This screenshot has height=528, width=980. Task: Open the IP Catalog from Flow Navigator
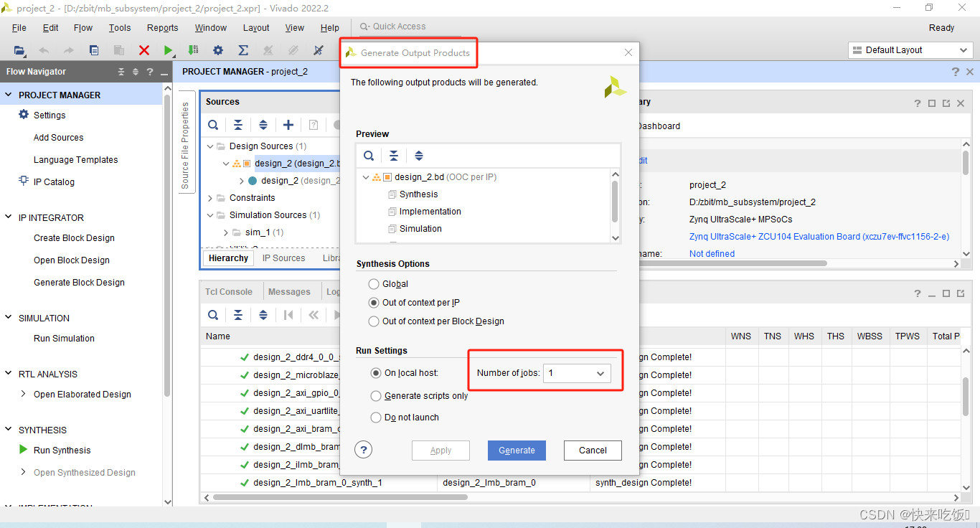click(55, 181)
